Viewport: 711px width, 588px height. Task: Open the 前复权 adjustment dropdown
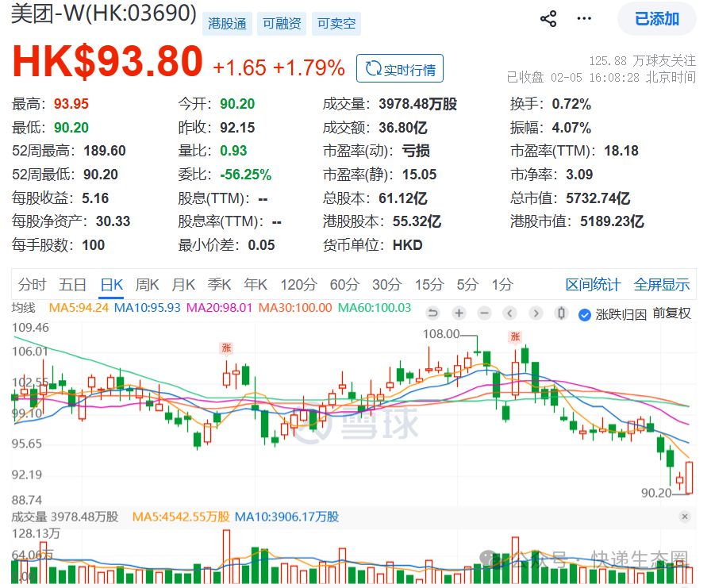click(671, 313)
